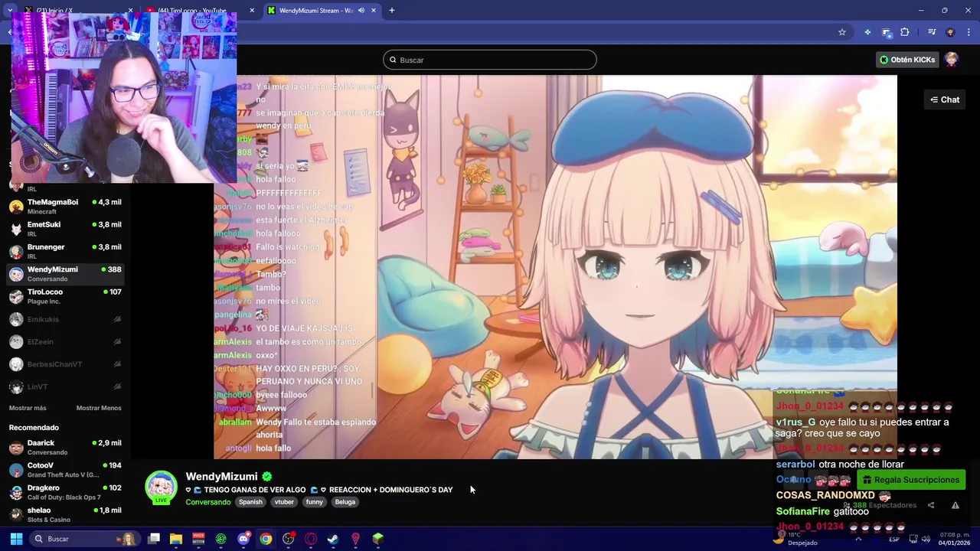The height and width of the screenshot is (551, 980).
Task: Open OBS Studio from taskbar
Action: tap(288, 539)
